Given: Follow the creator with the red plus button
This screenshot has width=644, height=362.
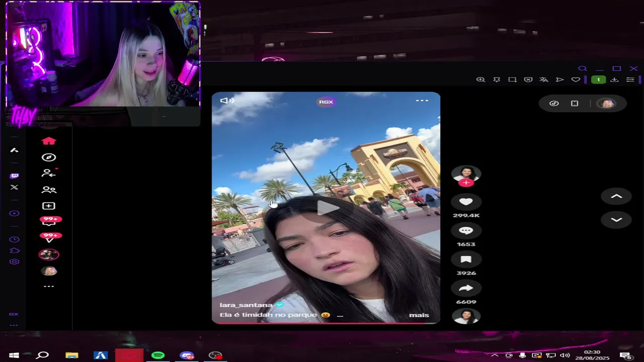Looking at the screenshot, I should pos(466,183).
